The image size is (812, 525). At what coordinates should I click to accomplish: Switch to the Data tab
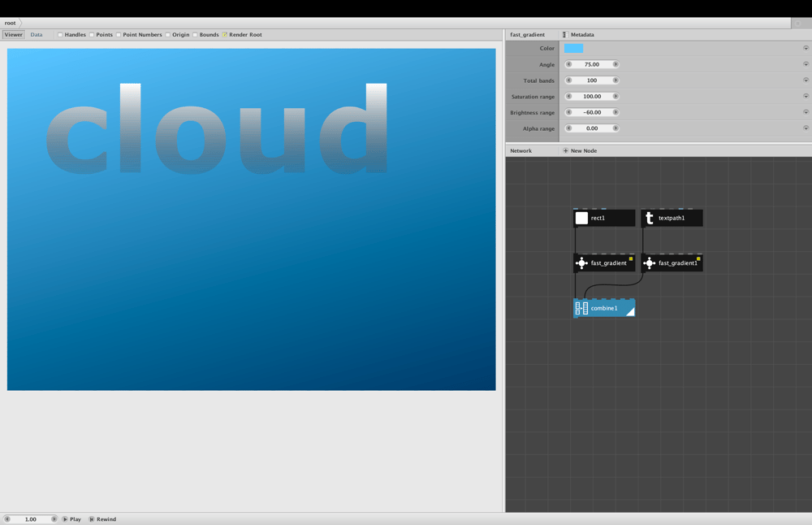[37, 35]
